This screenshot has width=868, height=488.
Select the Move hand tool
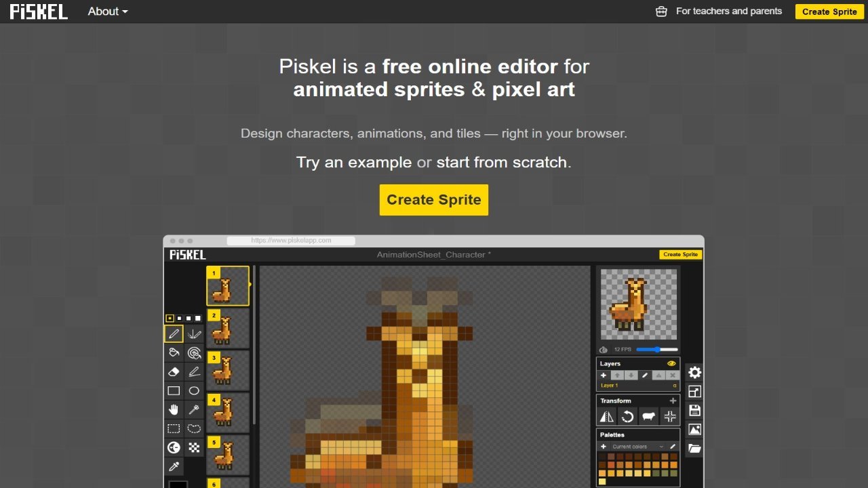174,409
